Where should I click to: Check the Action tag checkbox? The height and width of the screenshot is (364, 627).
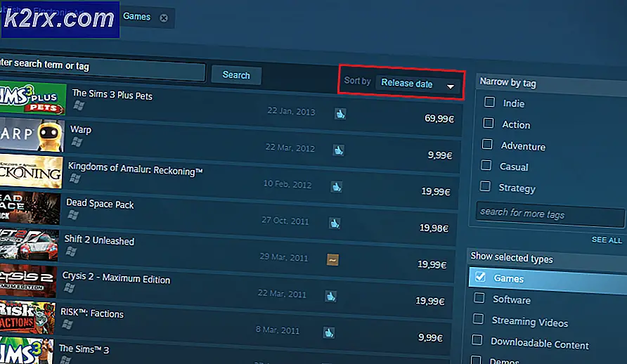click(x=489, y=123)
